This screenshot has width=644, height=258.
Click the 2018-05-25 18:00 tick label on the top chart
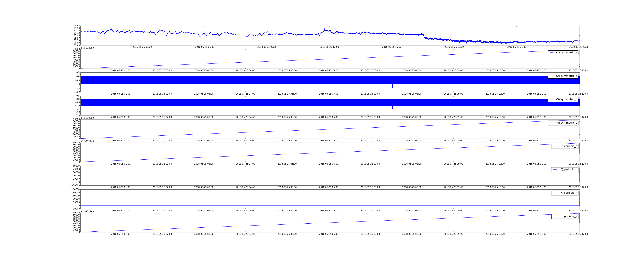coord(454,47)
